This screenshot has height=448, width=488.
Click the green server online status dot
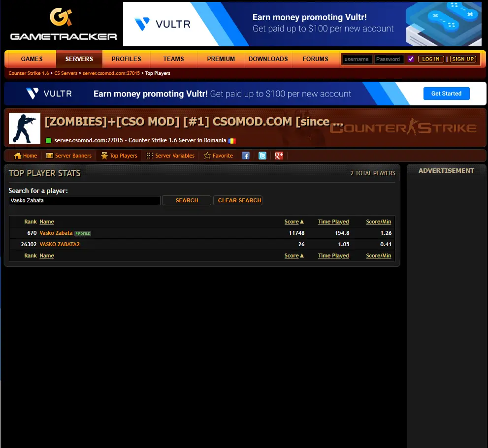[48, 140]
